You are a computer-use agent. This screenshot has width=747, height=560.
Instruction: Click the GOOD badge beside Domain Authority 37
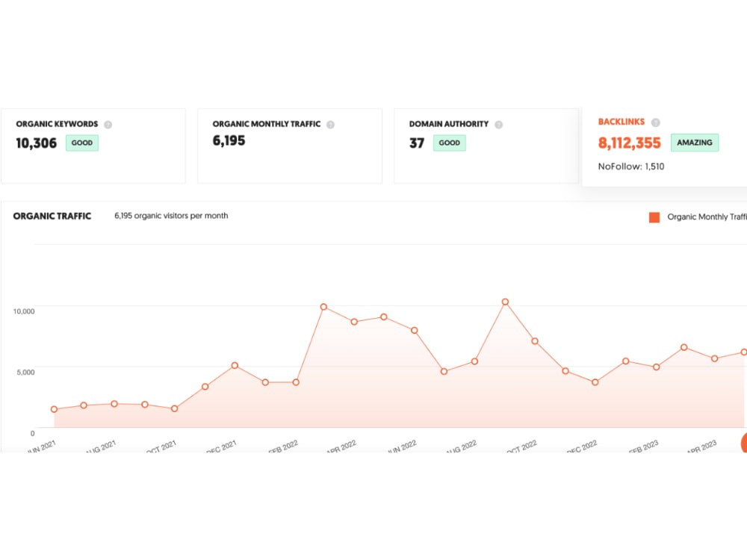(x=449, y=143)
